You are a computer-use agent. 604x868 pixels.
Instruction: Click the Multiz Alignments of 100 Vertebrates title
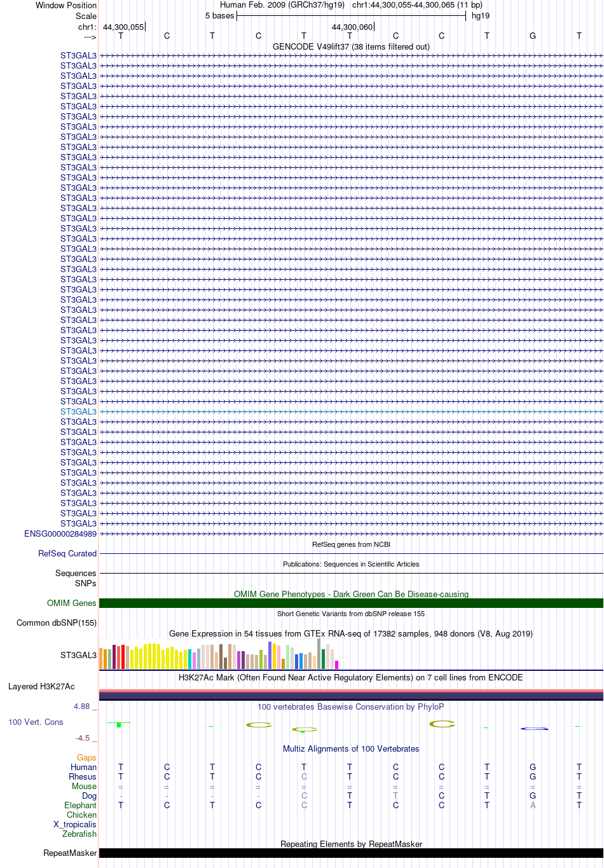tap(351, 748)
